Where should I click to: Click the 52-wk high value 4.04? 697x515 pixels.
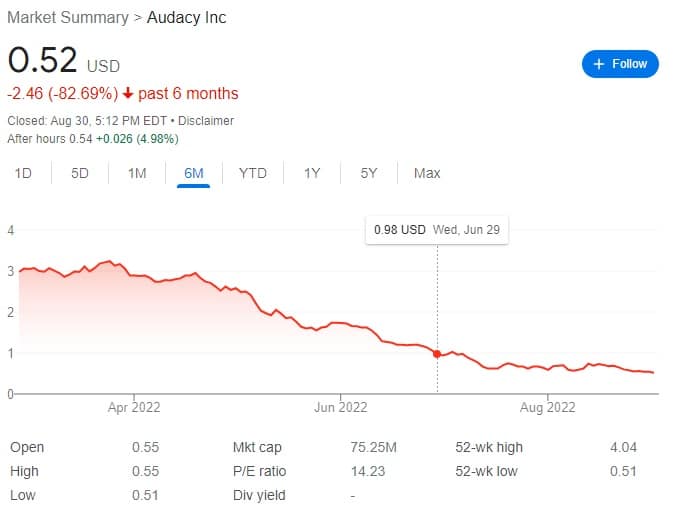(x=623, y=447)
